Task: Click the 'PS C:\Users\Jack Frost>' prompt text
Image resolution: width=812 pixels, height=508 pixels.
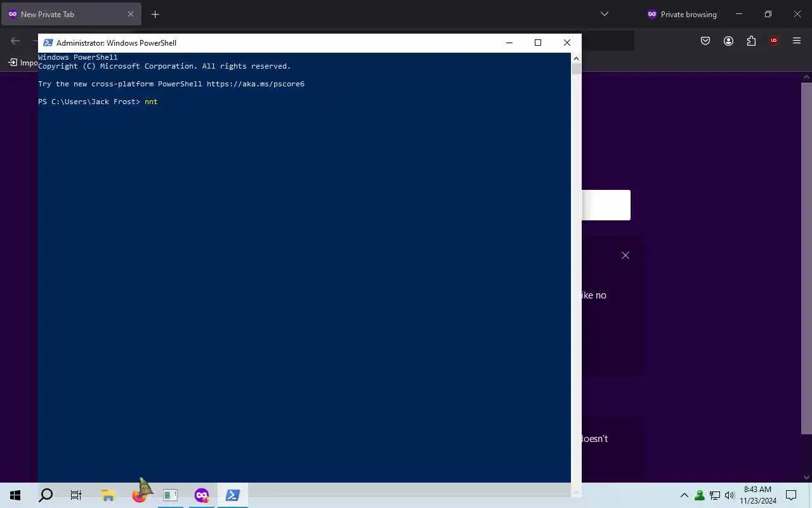Action: 89,102
